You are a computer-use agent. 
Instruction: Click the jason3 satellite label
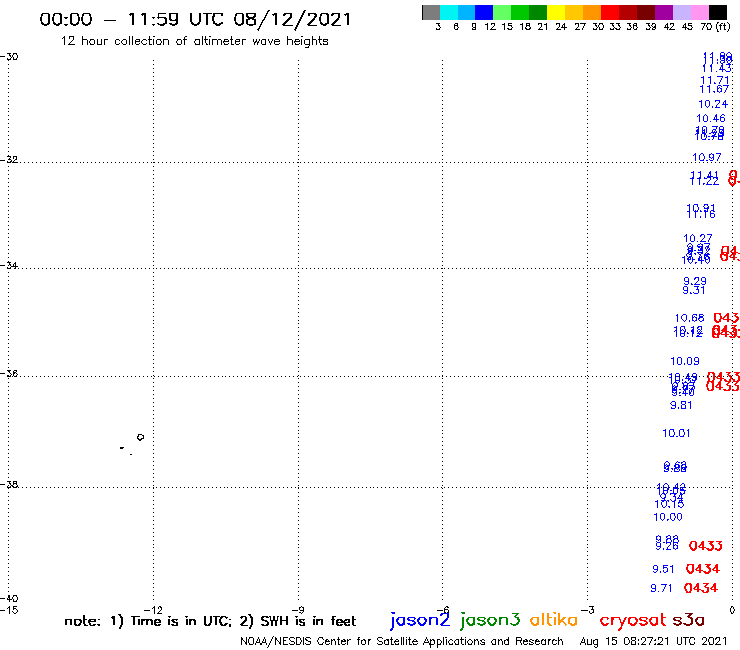[x=490, y=620]
